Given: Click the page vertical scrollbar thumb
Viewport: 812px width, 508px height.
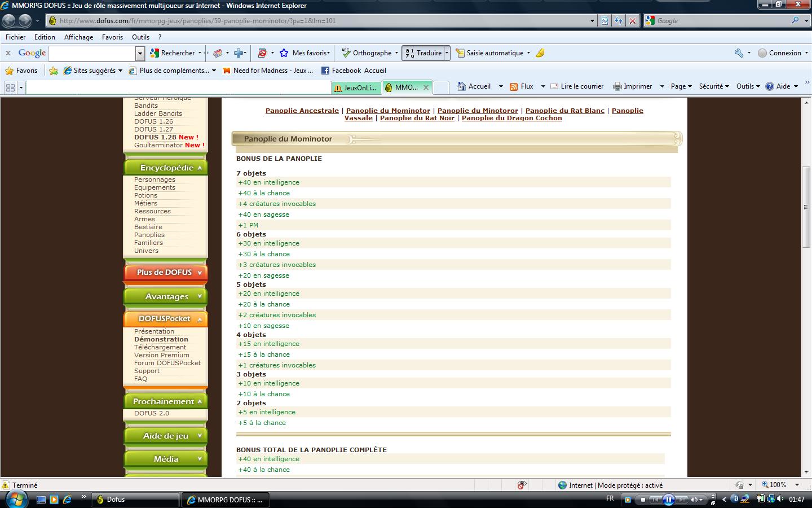Looking at the screenshot, I should click(x=806, y=207).
